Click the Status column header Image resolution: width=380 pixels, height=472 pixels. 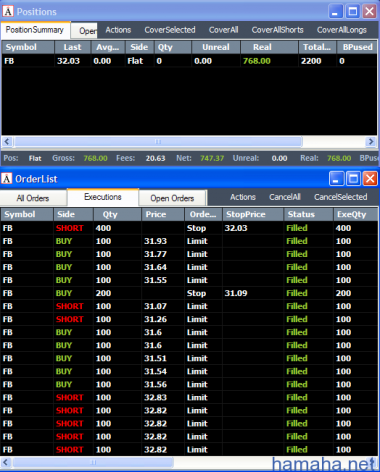point(308,214)
